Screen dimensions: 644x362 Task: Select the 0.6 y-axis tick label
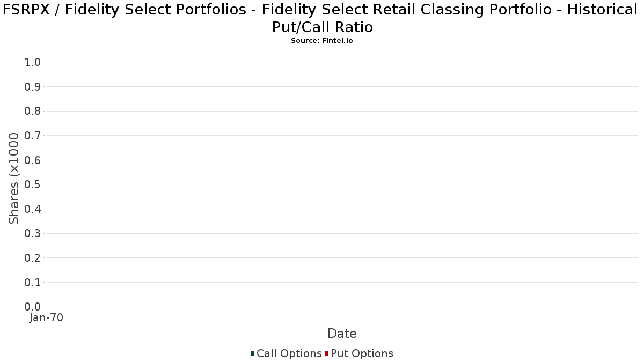33,160
